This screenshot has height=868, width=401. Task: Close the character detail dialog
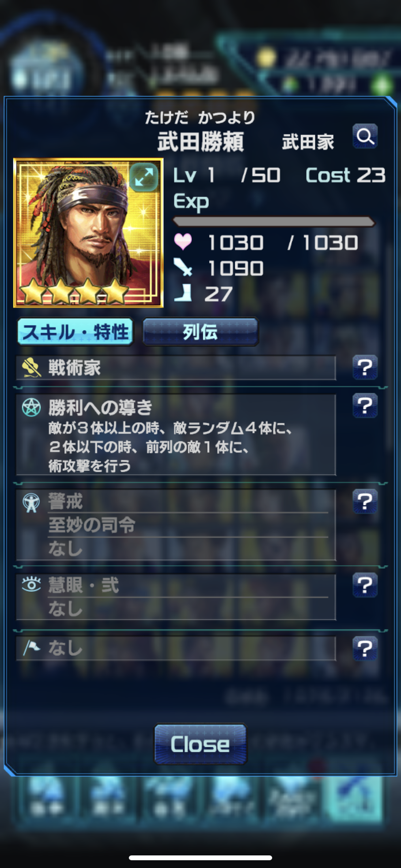coord(200,744)
